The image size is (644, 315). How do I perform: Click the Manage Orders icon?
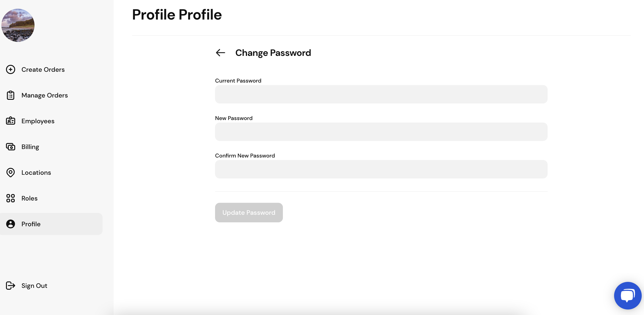tap(10, 95)
